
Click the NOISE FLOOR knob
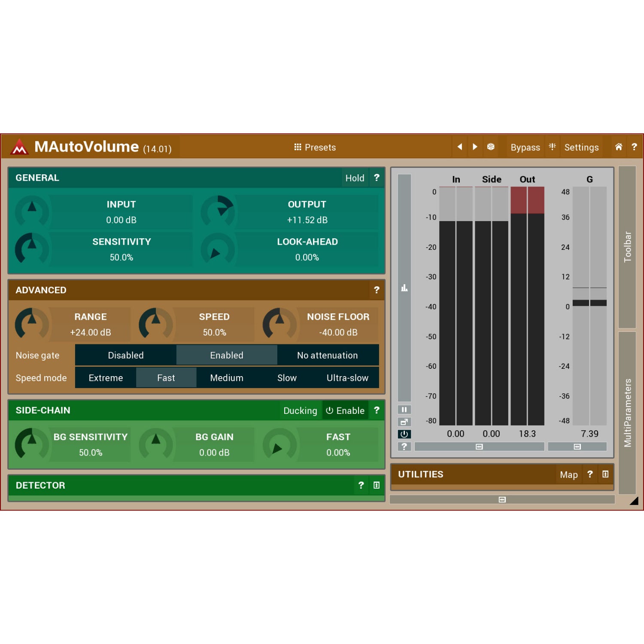279,324
